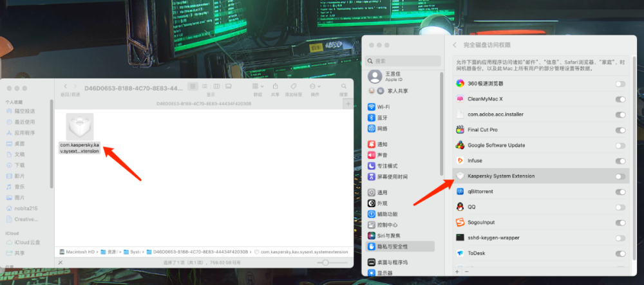
Task: Add a new Finder tab with plus button
Action: [x=348, y=104]
